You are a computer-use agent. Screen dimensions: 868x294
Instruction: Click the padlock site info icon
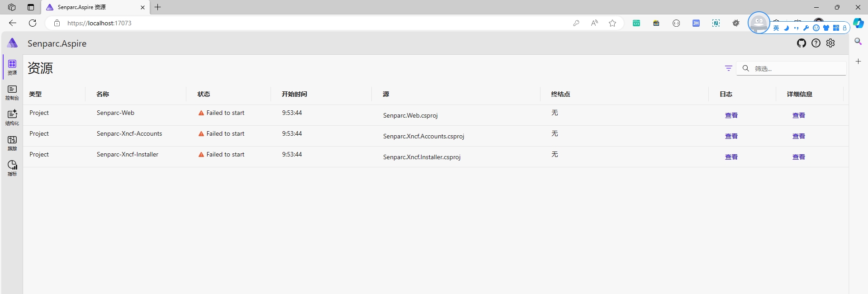click(57, 23)
